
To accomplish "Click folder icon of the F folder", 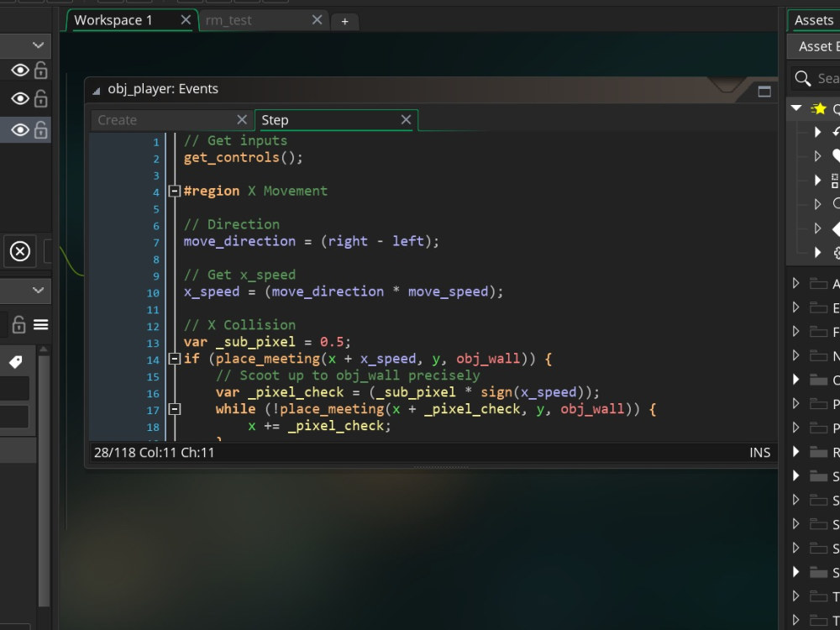I will pyautogui.click(x=818, y=332).
